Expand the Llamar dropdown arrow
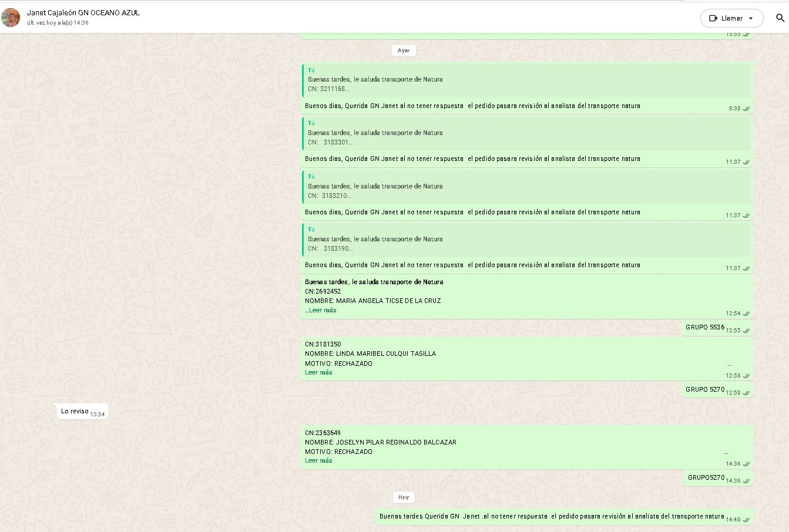This screenshot has height=532, width=789. [x=751, y=18]
